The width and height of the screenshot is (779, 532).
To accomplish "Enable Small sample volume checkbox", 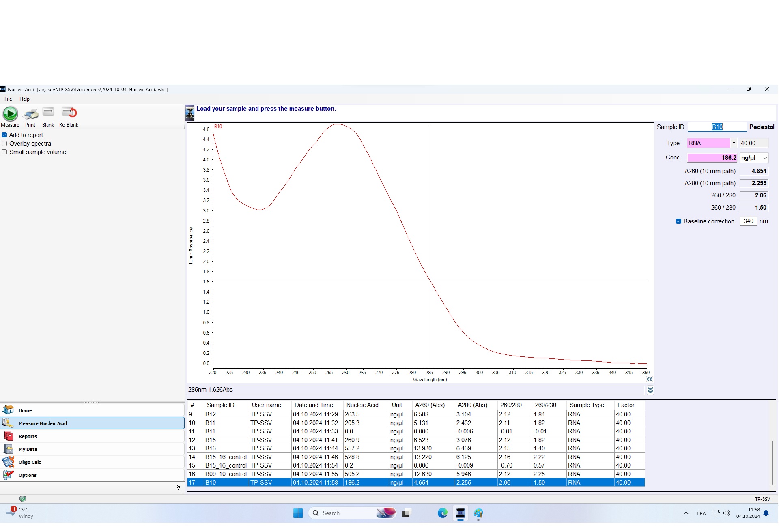I will pyautogui.click(x=4, y=152).
